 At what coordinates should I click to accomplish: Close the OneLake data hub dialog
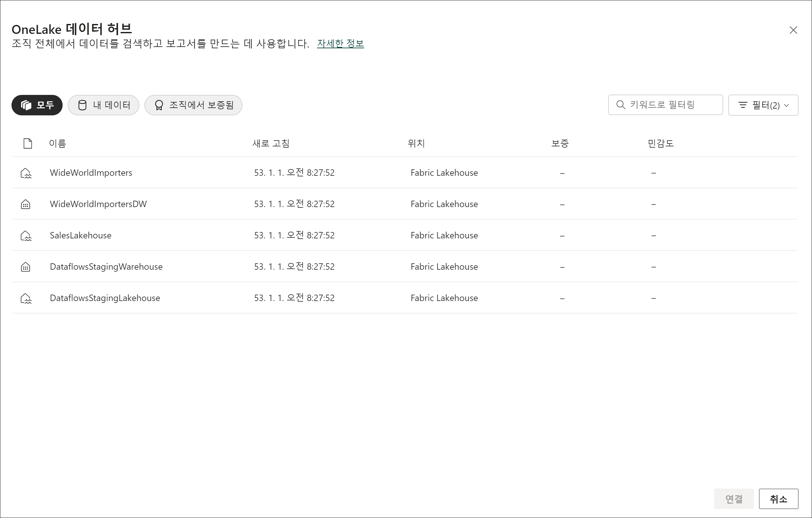pos(793,30)
